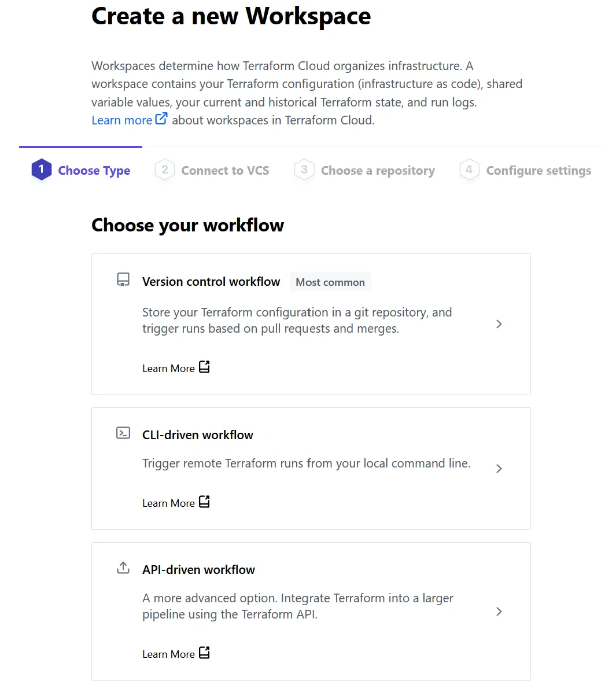Click Learn More under CLI-driven workflow
The width and height of the screenshot is (616, 696).
click(168, 503)
